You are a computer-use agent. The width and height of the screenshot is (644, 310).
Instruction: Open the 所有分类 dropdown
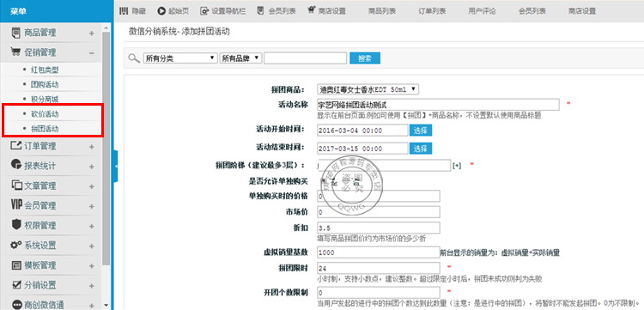180,58
